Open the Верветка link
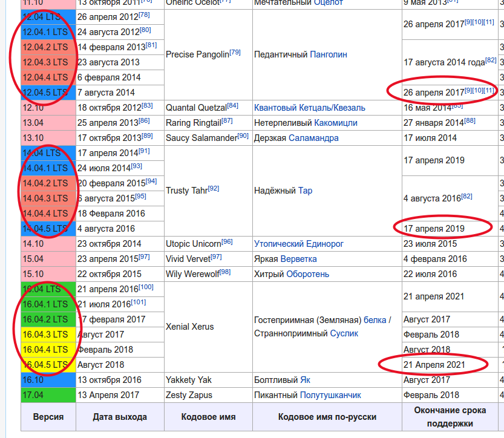Viewport: 504px width, 438px height. (x=298, y=259)
